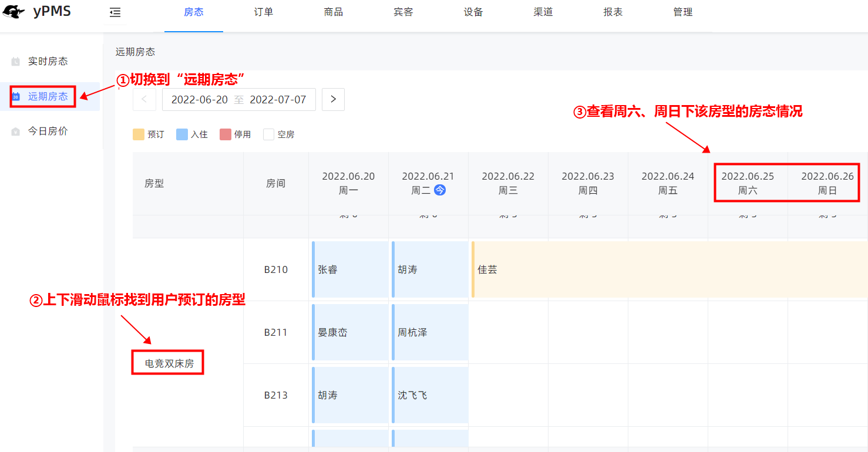Switch to the 商品 tab

point(334,12)
